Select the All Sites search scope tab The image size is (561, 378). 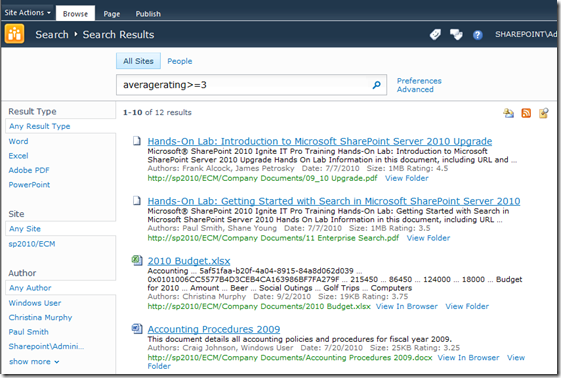pos(138,61)
